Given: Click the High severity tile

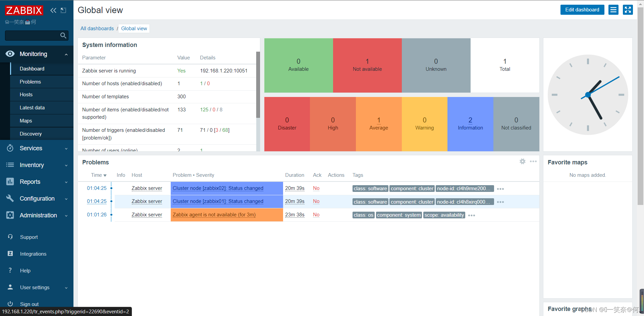Looking at the screenshot, I should (333, 124).
